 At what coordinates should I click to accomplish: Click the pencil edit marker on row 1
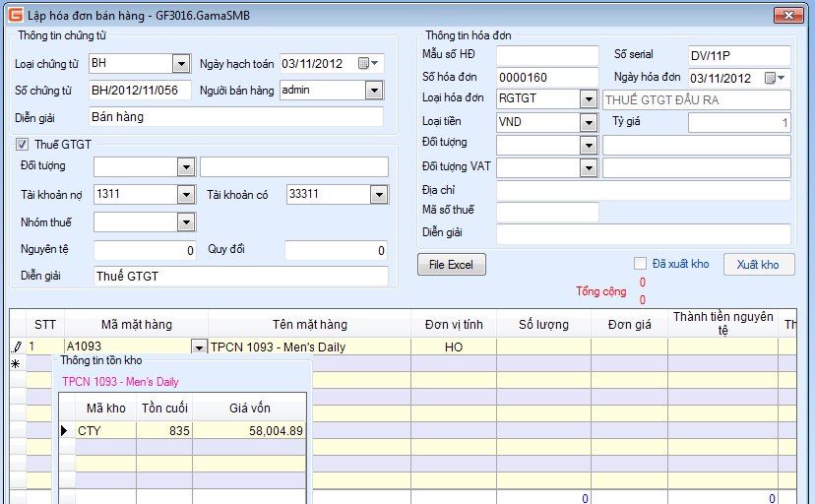tap(16, 346)
